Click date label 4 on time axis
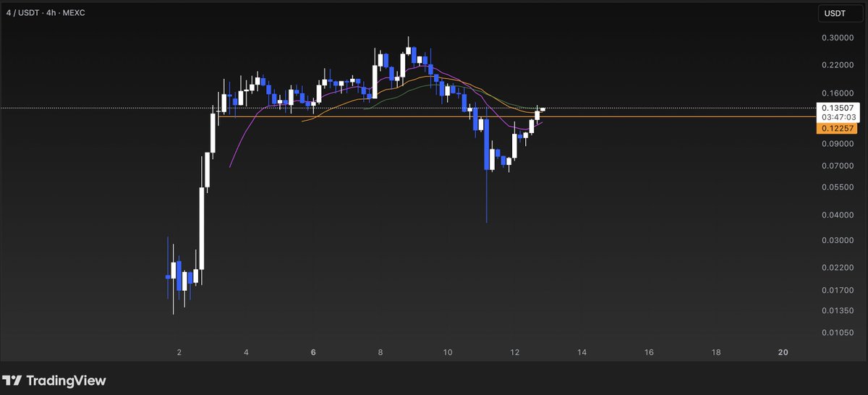 tap(247, 352)
